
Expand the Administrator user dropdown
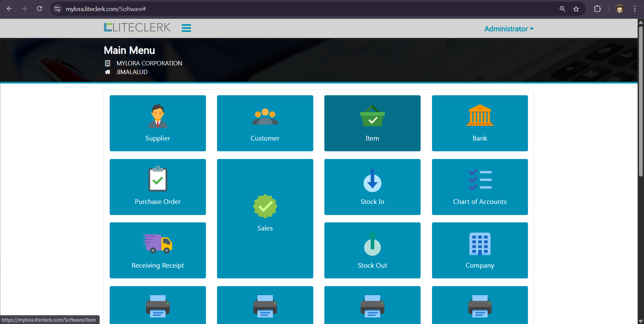click(509, 29)
